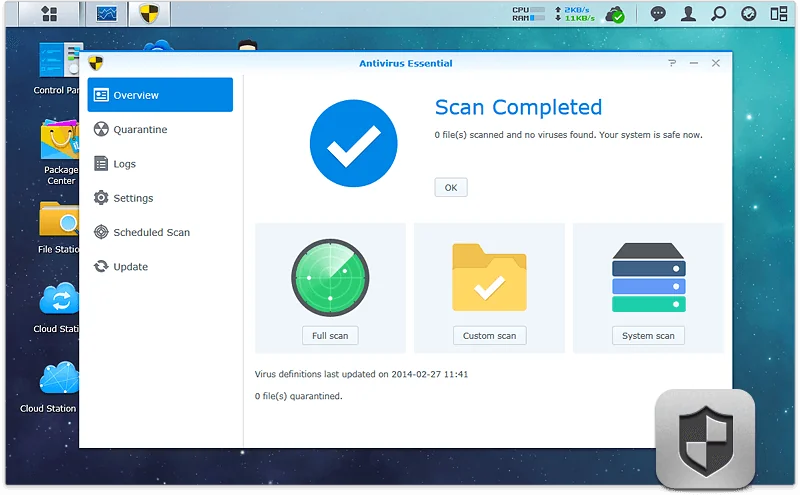Viewport: 800px width, 495px height.
Task: Click the CPU and RAM usage indicator
Action: click(x=529, y=14)
